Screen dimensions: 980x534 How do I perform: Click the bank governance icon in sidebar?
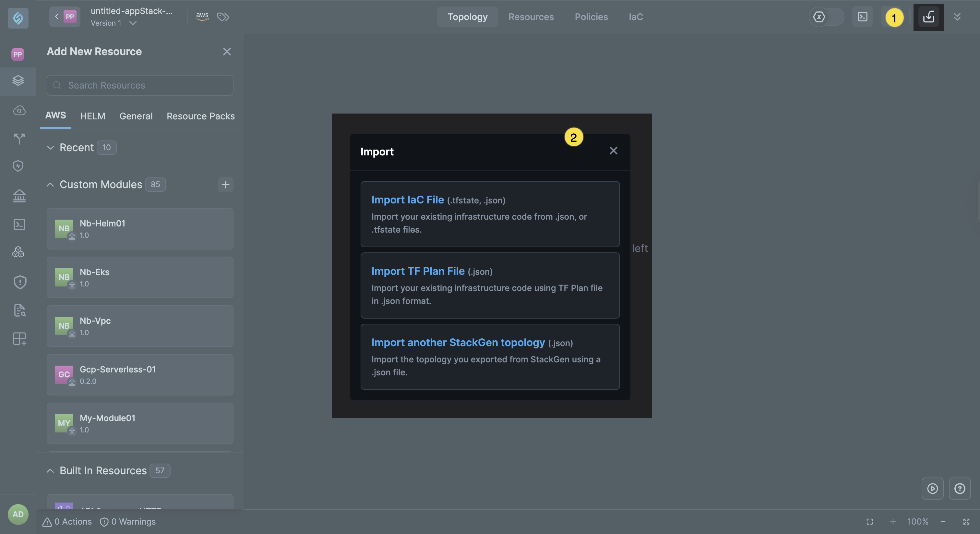(x=19, y=196)
